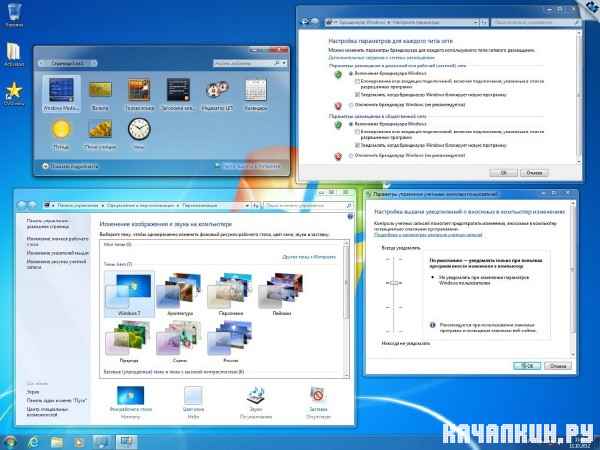The width and height of the screenshot is (600, 450).
Task: Click Change mouse pointers sidebar link
Action: click(x=57, y=253)
